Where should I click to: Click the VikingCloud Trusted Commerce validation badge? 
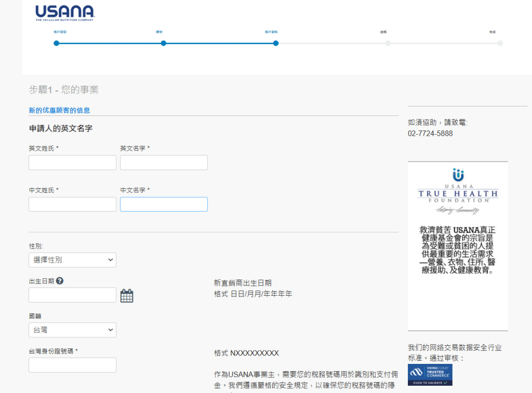(430, 375)
